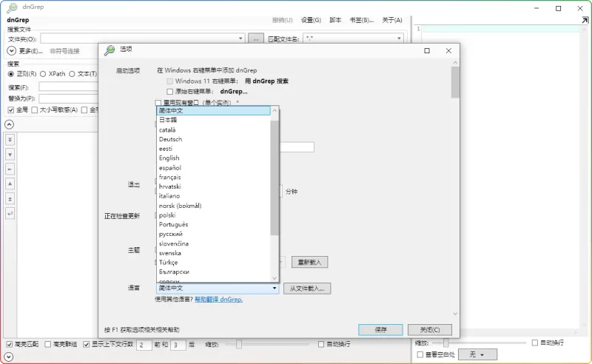Toggle 自动换行 checkbox in the results bottom bar
The width and height of the screenshot is (592, 364).
321,344
